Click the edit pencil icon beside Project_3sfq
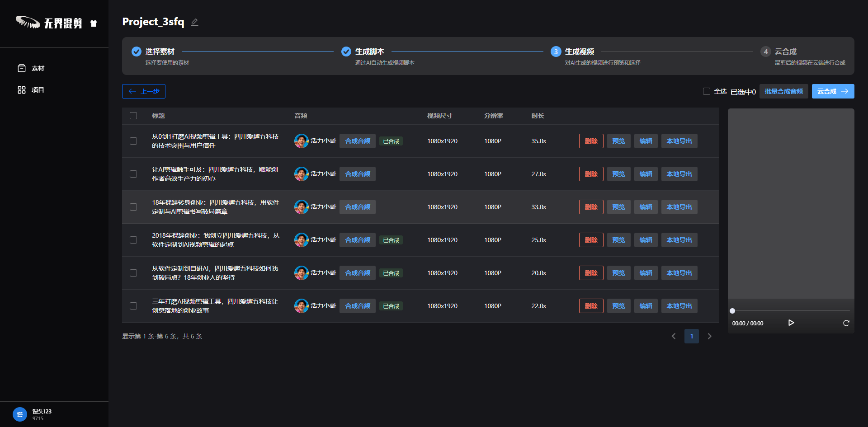 pos(194,22)
